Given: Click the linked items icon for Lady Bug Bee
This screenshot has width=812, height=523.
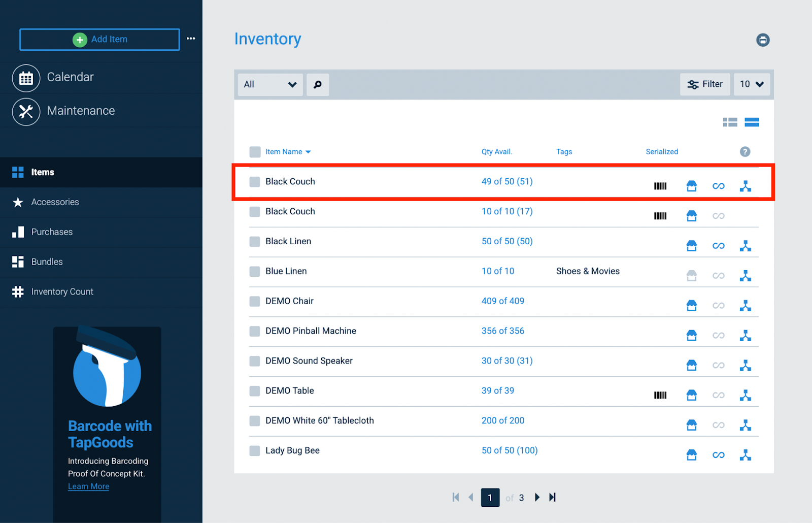Looking at the screenshot, I should pos(718,454).
